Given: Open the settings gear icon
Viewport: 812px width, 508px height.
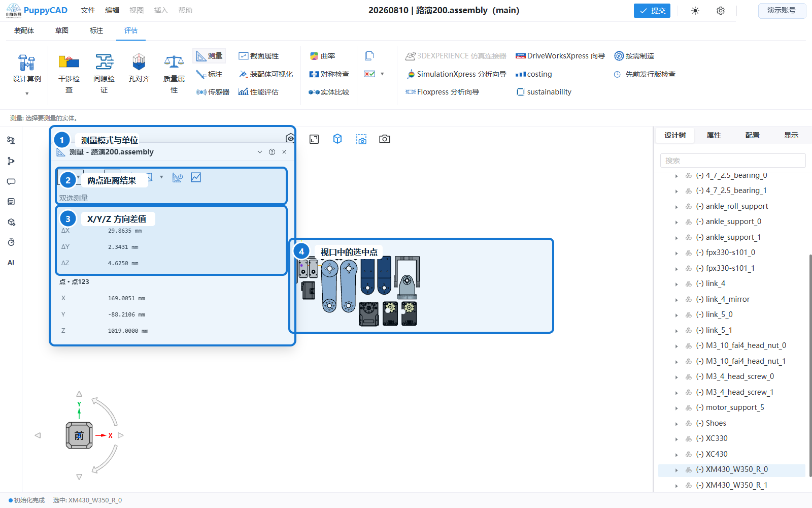Looking at the screenshot, I should coord(721,11).
